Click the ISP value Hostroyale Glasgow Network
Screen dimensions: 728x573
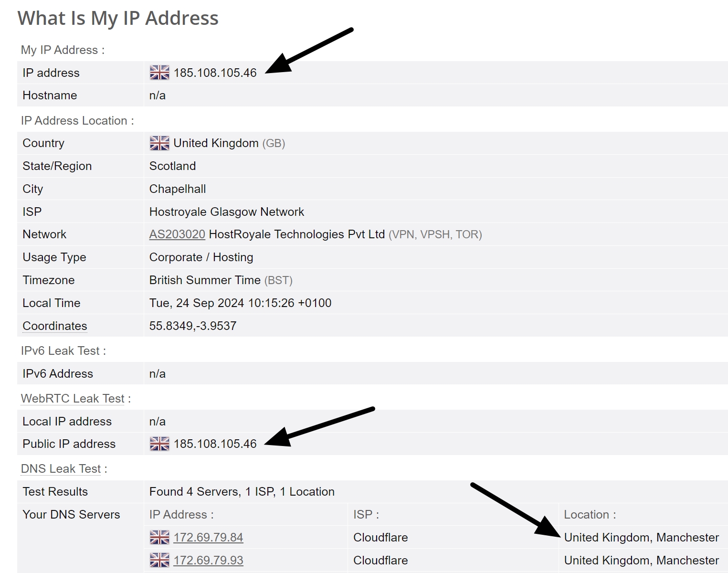pos(226,212)
